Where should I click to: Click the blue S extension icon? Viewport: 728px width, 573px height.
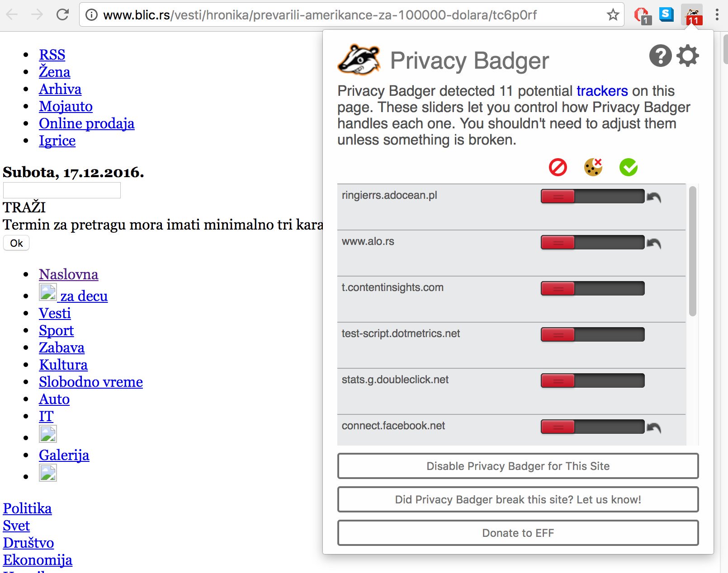click(x=666, y=14)
